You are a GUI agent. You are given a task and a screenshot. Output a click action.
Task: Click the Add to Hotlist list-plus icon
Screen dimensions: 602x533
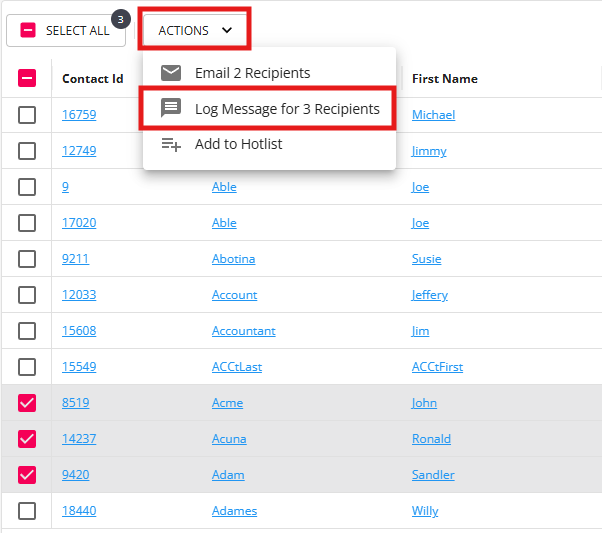click(171, 144)
